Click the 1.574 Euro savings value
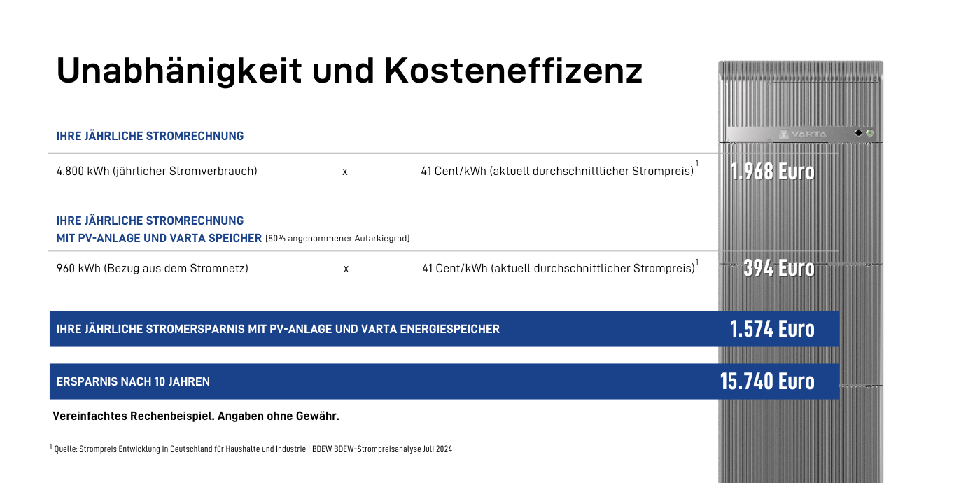Viewport: 980px width, 483px height. click(772, 329)
